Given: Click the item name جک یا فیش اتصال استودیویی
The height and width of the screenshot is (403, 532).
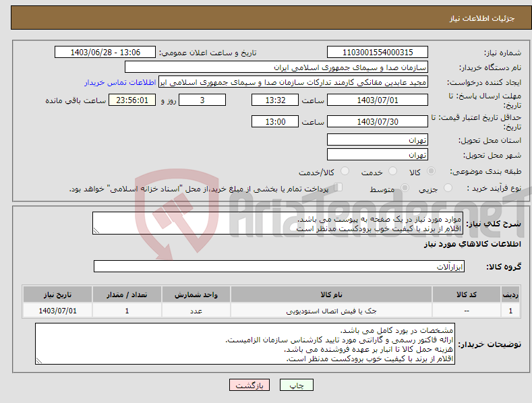Looking at the screenshot, I should 331,311.
